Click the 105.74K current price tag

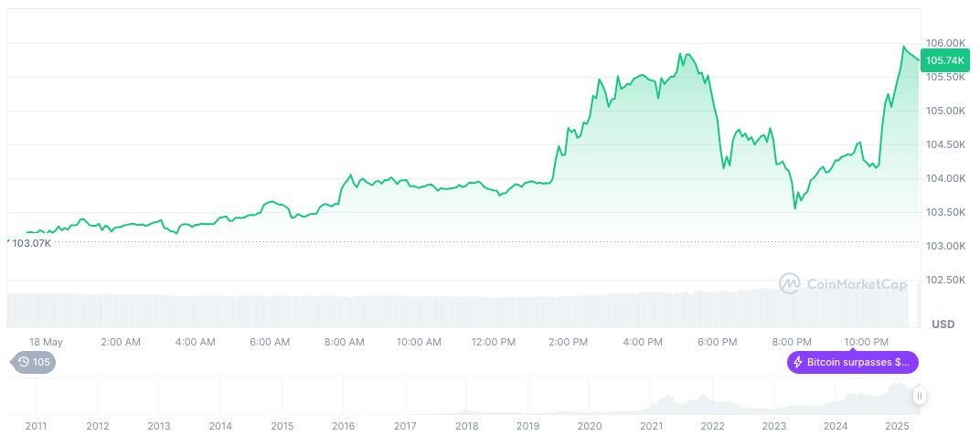945,60
